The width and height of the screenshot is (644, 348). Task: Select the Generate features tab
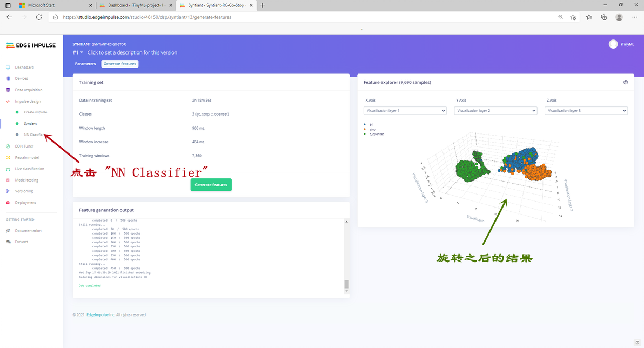120,64
